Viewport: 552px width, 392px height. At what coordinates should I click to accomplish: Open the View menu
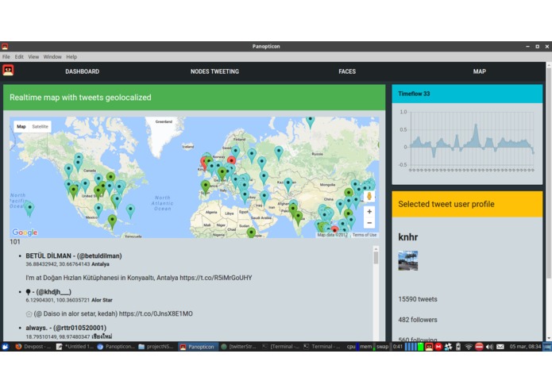[x=33, y=56]
